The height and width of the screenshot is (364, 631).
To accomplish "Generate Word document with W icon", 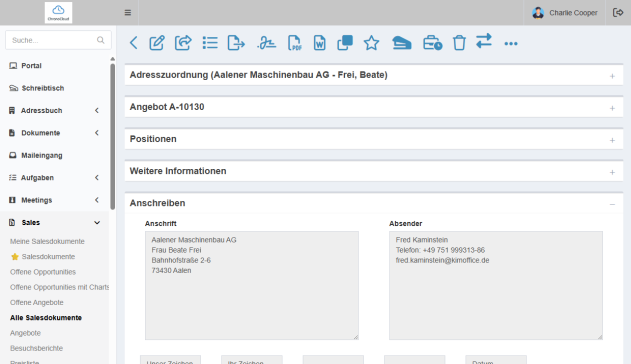I will (320, 43).
